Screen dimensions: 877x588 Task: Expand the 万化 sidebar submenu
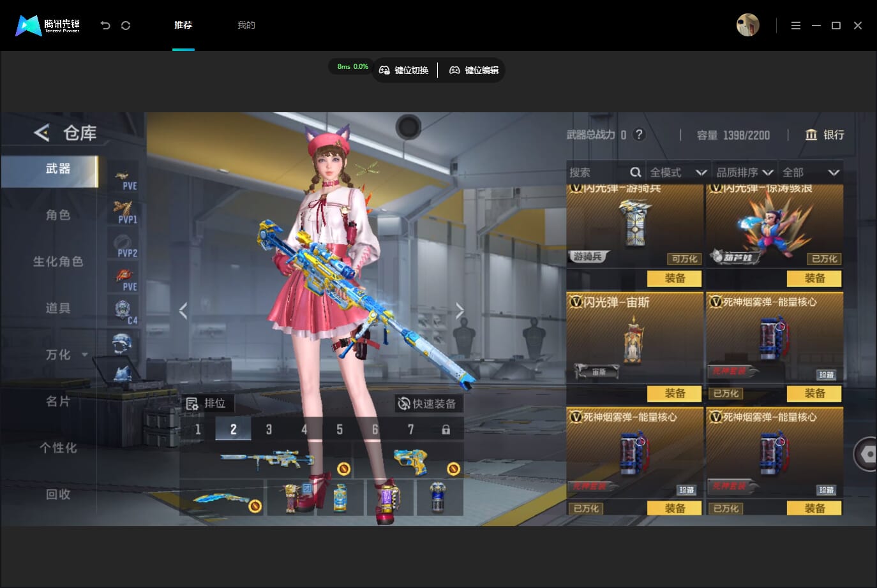[85, 355]
